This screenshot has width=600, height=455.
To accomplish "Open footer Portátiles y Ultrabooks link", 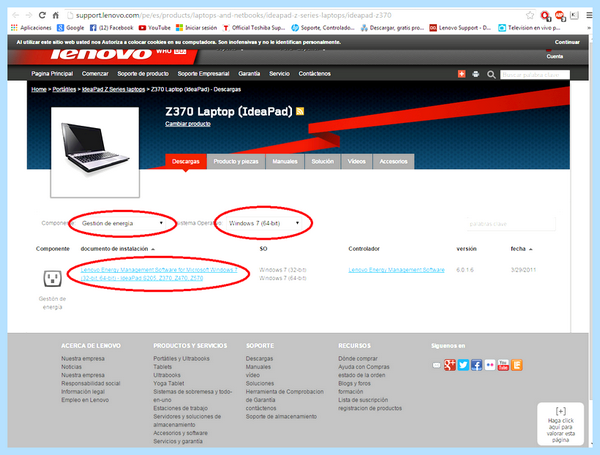I will [x=181, y=359].
